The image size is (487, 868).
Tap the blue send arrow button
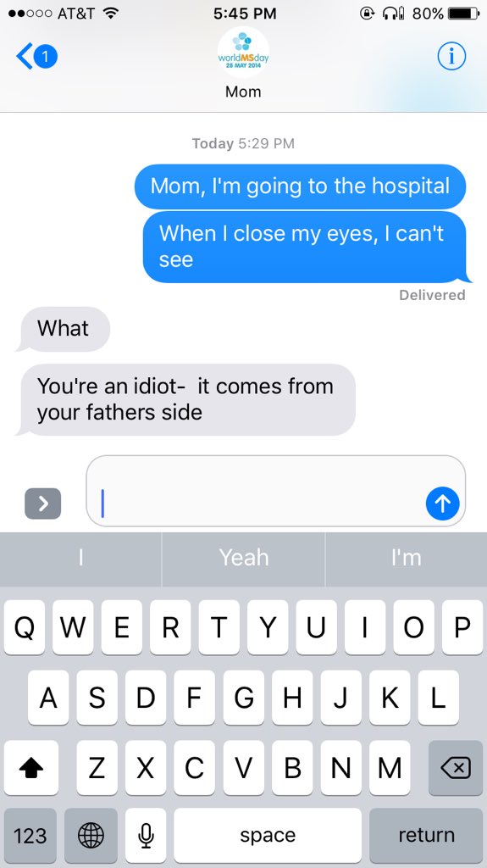tap(443, 504)
